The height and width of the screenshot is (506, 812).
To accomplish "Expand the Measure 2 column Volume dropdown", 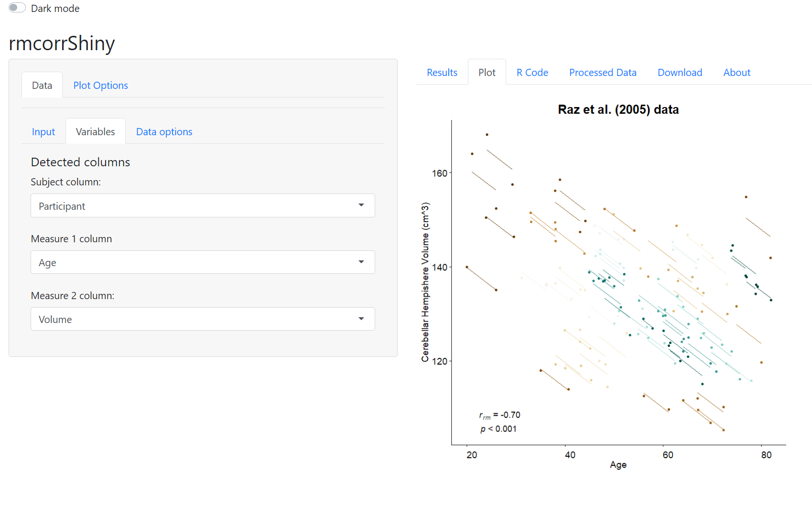I will pyautogui.click(x=203, y=319).
